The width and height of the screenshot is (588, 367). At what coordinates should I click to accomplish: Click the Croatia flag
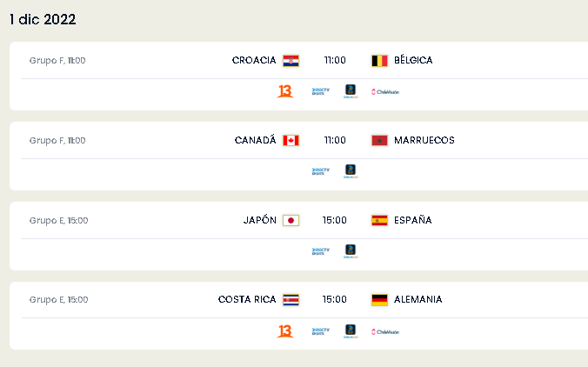(x=291, y=60)
